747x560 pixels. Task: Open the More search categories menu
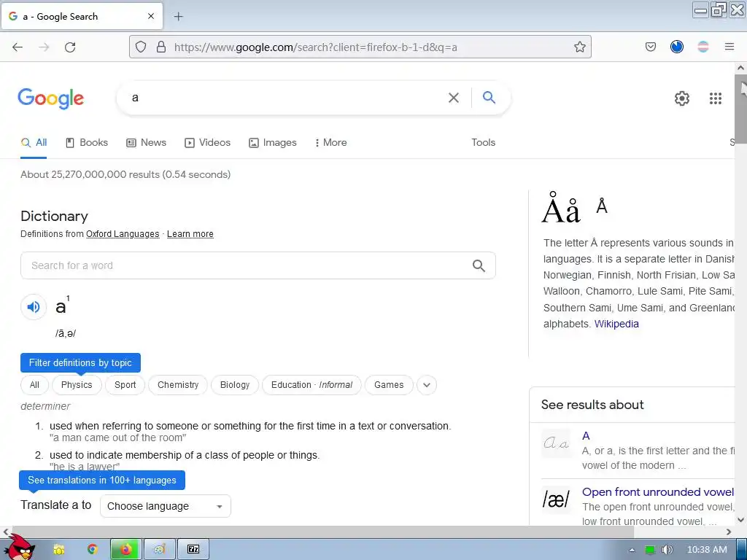click(x=330, y=142)
